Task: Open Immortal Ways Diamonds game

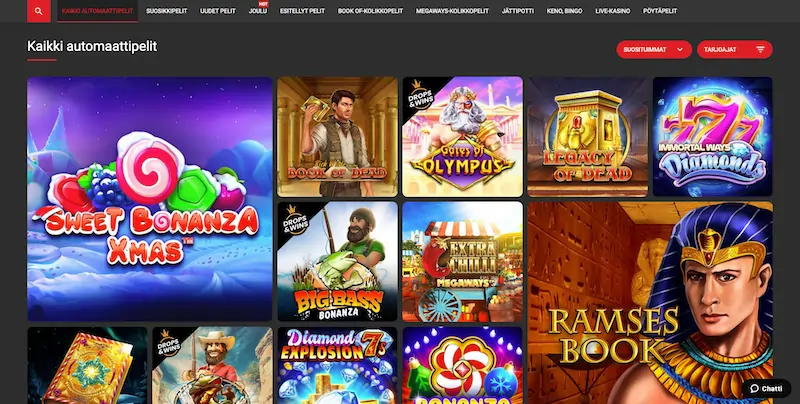Action: coord(713,137)
